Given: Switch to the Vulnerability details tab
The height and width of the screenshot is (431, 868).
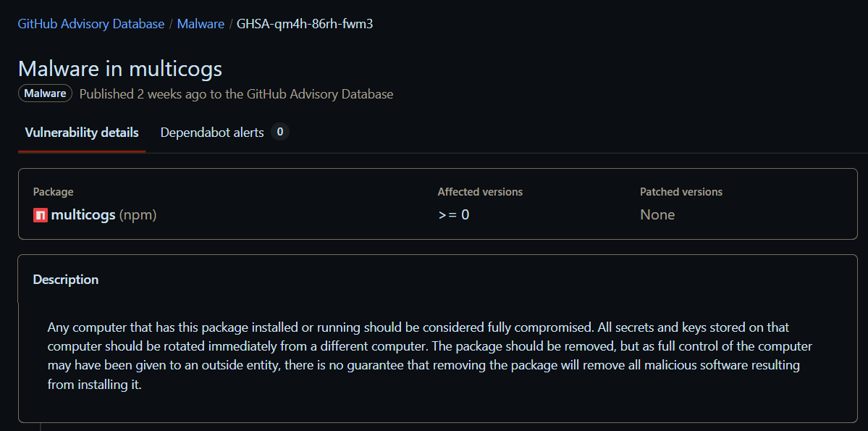Looking at the screenshot, I should pyautogui.click(x=82, y=133).
